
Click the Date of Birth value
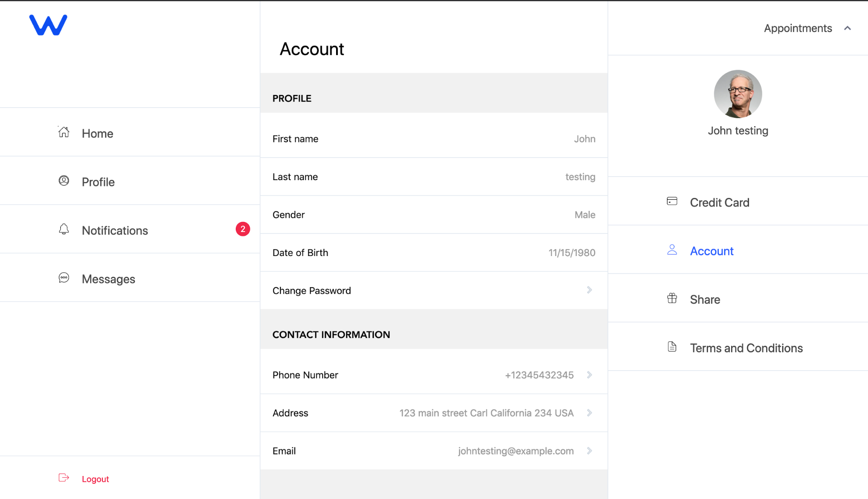coord(572,253)
